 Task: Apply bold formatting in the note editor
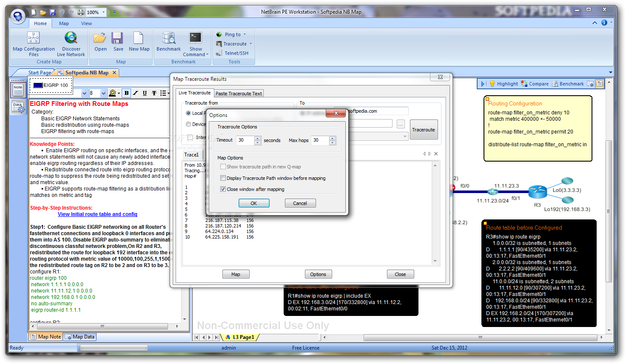coord(126,93)
